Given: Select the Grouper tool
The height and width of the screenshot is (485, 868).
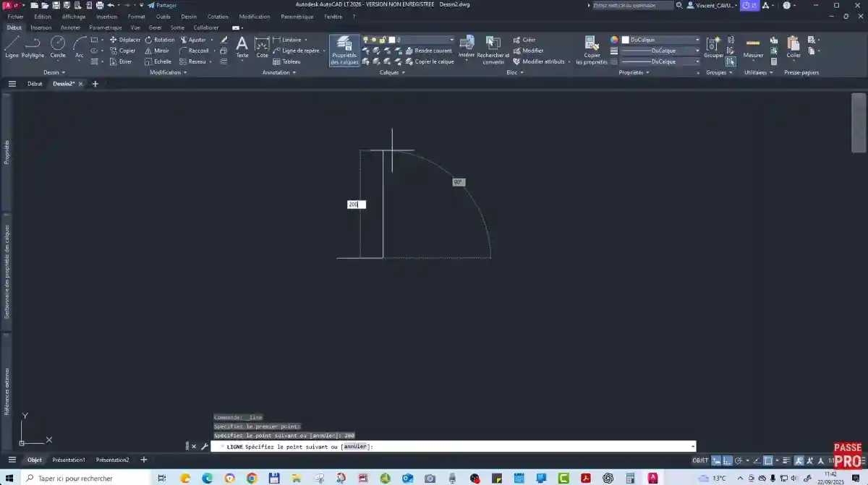Looking at the screenshot, I should tap(714, 47).
